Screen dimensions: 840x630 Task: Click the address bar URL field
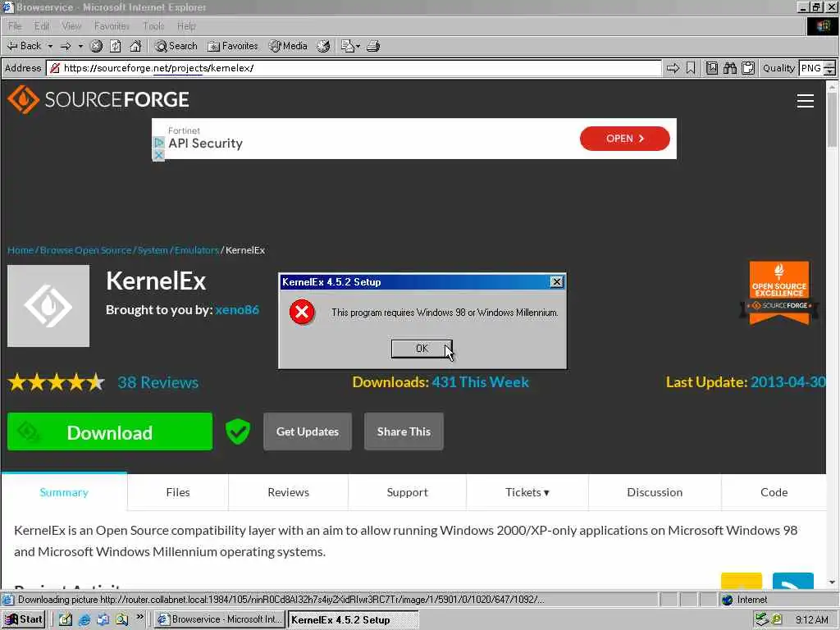pyautogui.click(x=354, y=68)
